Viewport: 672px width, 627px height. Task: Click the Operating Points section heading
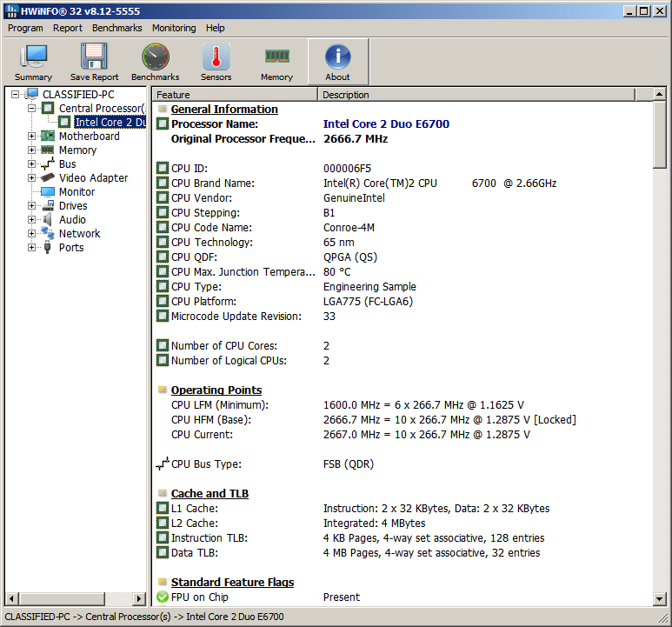[216, 390]
